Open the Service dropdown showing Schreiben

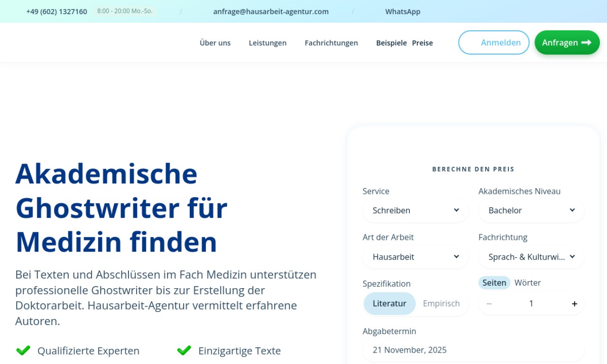click(x=415, y=210)
